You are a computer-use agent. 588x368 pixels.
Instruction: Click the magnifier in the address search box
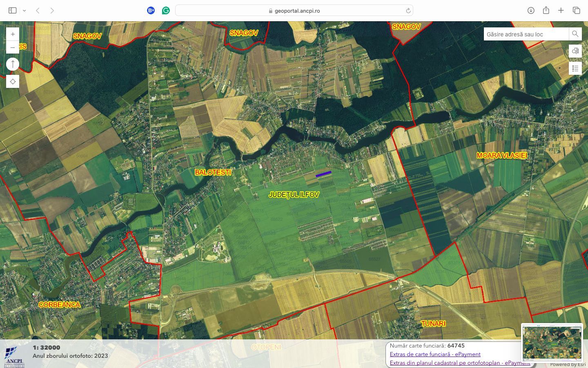coord(575,34)
